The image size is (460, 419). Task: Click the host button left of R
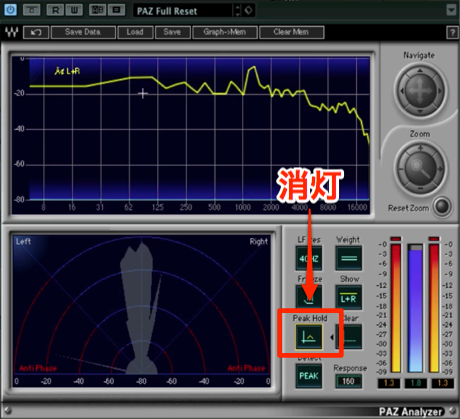(32, 10)
